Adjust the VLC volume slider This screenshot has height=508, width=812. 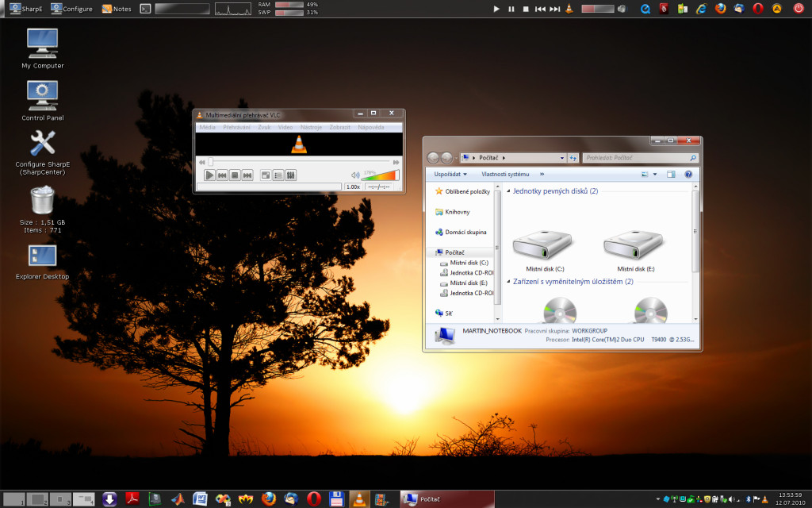[x=380, y=175]
